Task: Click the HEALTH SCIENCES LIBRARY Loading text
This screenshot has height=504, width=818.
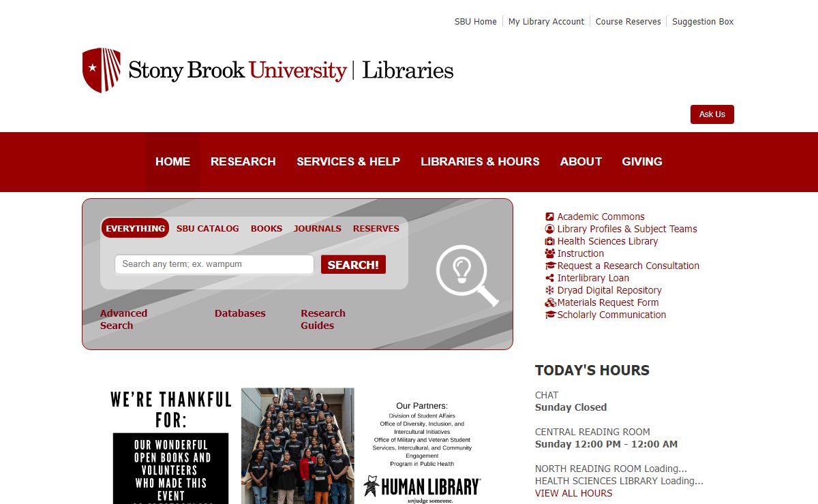Action: coord(619,481)
